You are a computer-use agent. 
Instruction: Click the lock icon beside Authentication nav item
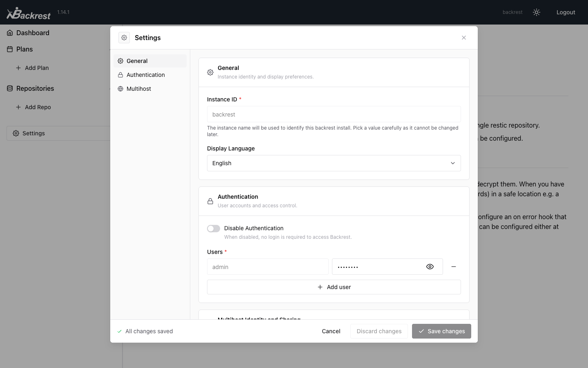click(x=120, y=75)
